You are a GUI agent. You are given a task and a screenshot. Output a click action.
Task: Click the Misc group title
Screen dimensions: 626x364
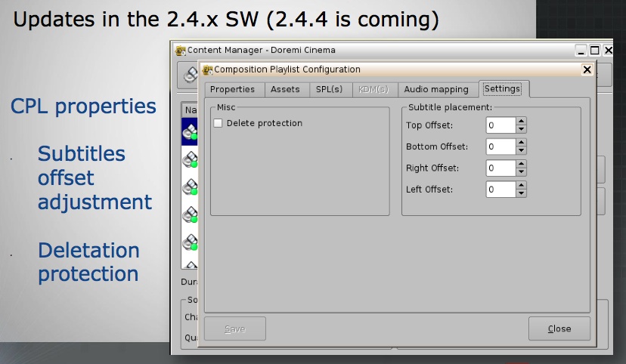click(226, 107)
